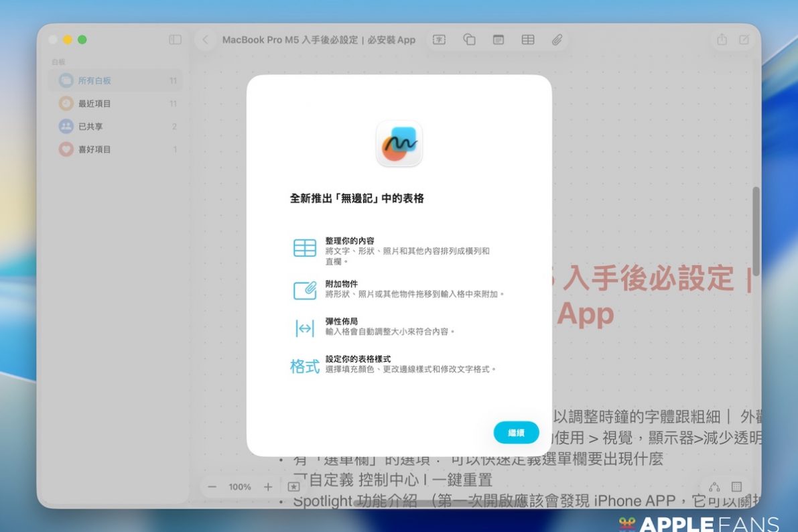Select 所有白板 in the sidebar
The width and height of the screenshot is (798, 532).
coord(94,80)
